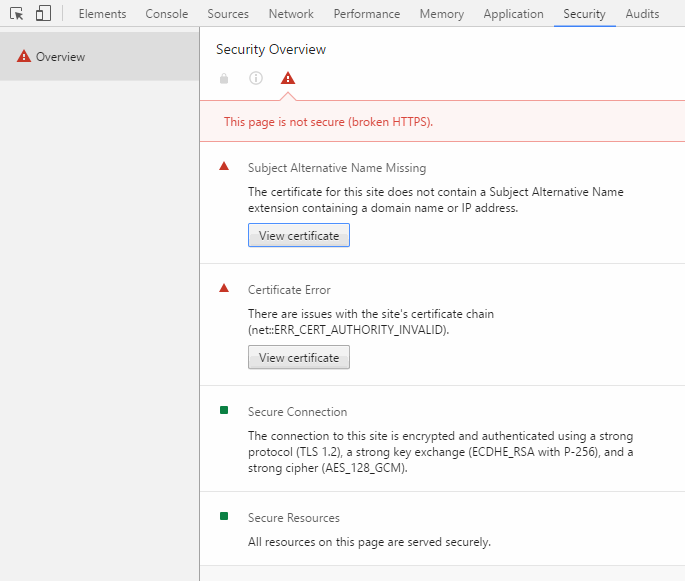Screen dimensions: 685x581
Task: Open the Sources tab
Action: (x=228, y=14)
